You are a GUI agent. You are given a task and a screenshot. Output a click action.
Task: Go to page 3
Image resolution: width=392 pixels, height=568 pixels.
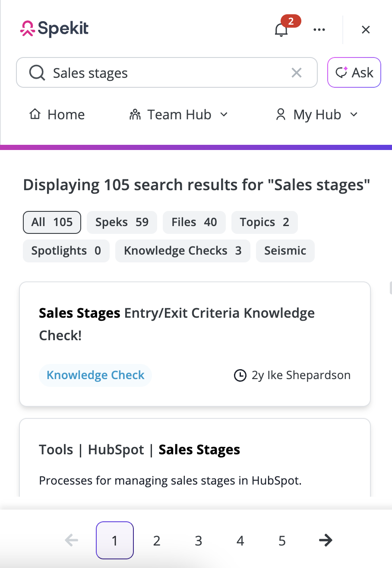(x=199, y=540)
